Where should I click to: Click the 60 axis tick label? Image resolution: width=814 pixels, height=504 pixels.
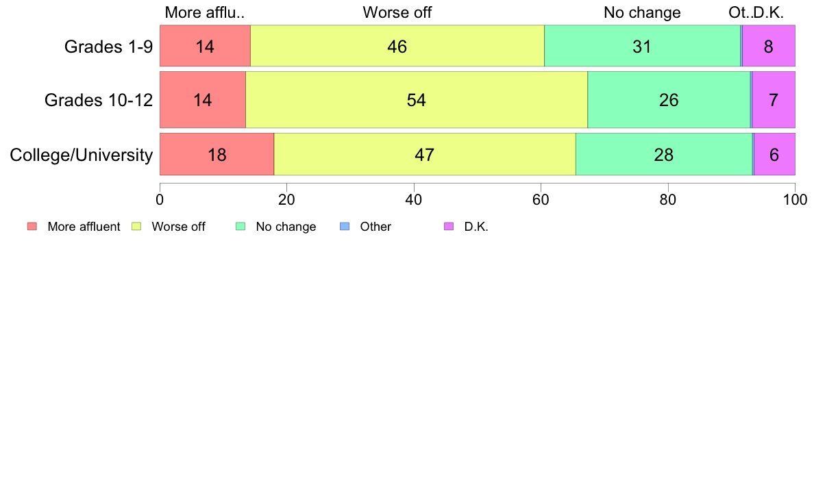[x=541, y=200]
